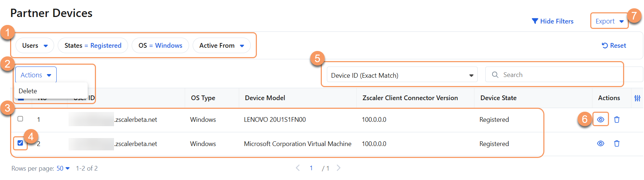The width and height of the screenshot is (644, 180).
Task: Open the Users filter dropdown
Action: click(35, 46)
